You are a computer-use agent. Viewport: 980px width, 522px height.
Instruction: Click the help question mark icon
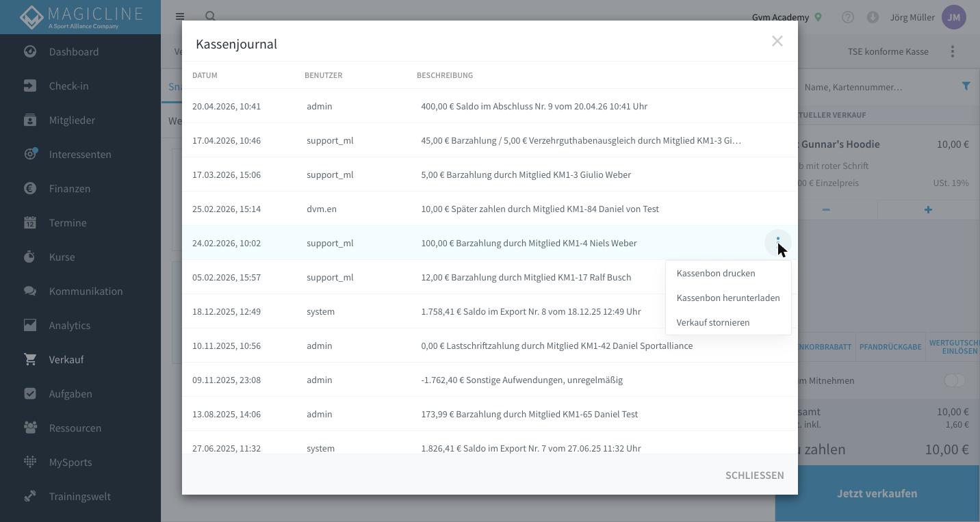tap(848, 17)
